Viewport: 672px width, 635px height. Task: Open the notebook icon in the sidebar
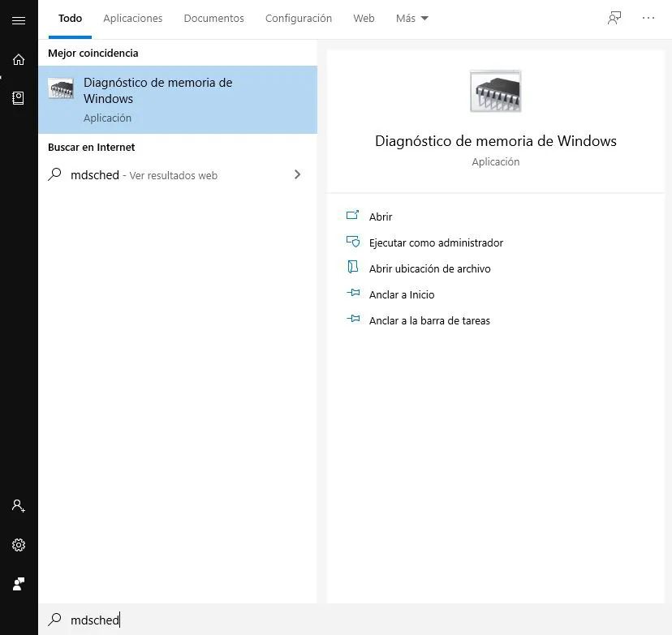[19, 98]
